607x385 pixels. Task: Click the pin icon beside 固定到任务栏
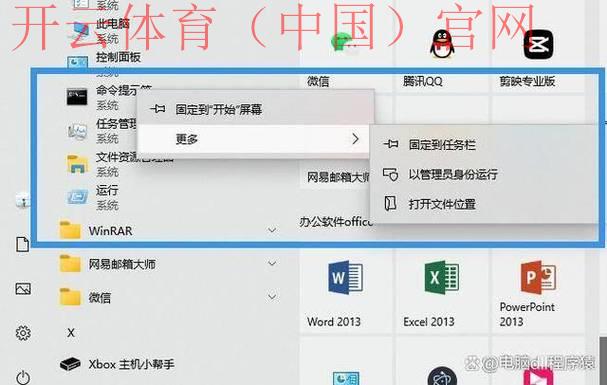pyautogui.click(x=391, y=144)
